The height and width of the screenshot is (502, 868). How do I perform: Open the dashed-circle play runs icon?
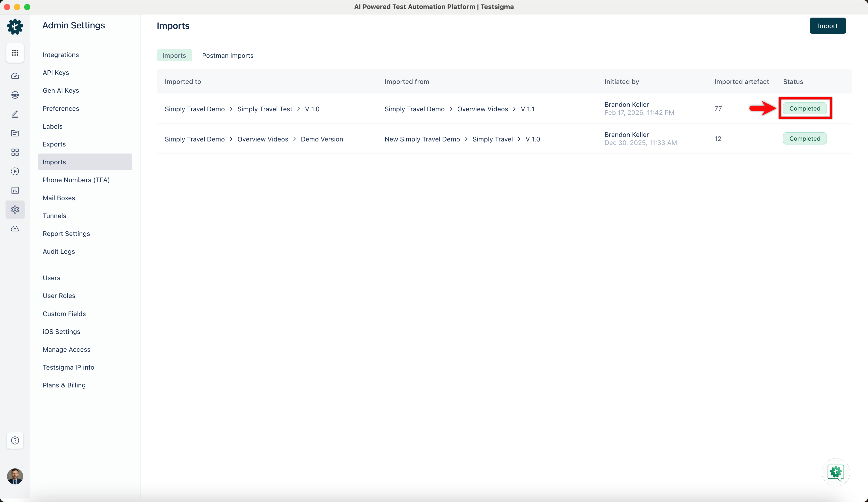pos(15,171)
